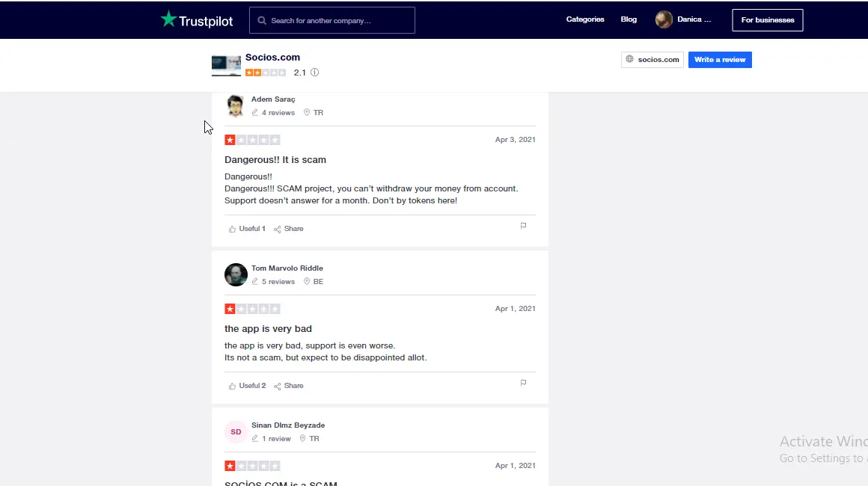Viewport: 868px width, 486px height.
Task: Click the globe icon next to socios.com
Action: click(x=629, y=59)
